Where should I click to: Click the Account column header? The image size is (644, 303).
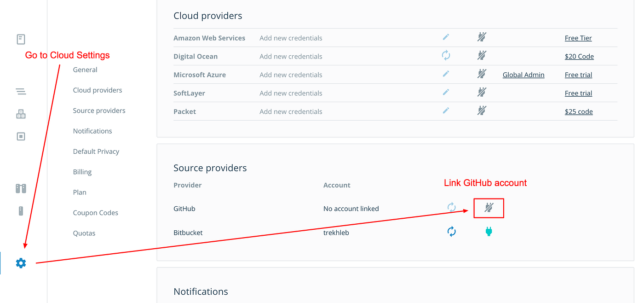tap(337, 185)
